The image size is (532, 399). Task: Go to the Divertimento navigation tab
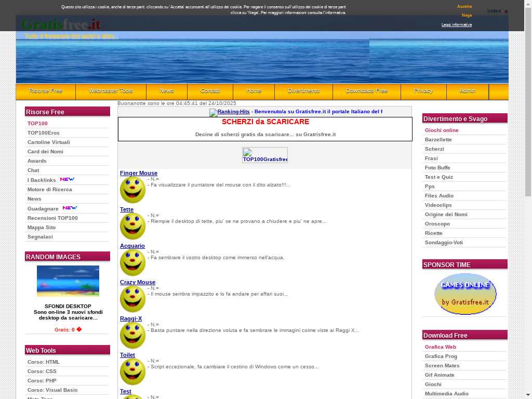click(x=303, y=91)
